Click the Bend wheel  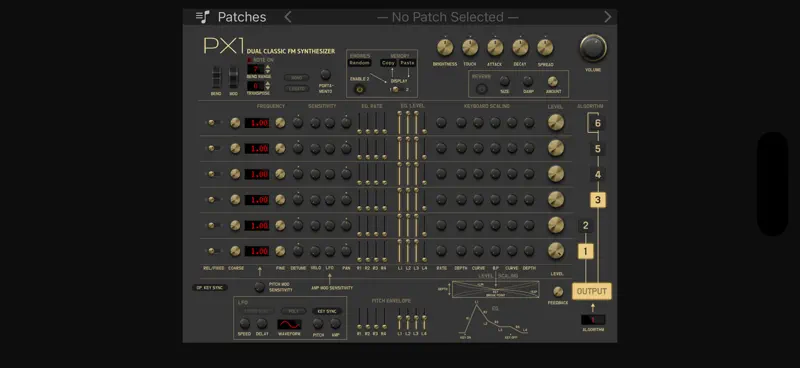tap(217, 77)
